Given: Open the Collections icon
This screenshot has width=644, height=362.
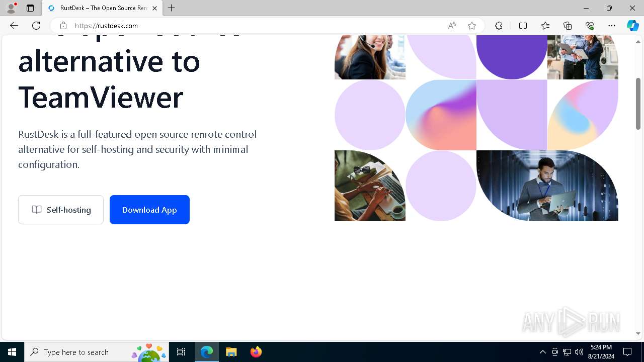Looking at the screenshot, I should 568,26.
